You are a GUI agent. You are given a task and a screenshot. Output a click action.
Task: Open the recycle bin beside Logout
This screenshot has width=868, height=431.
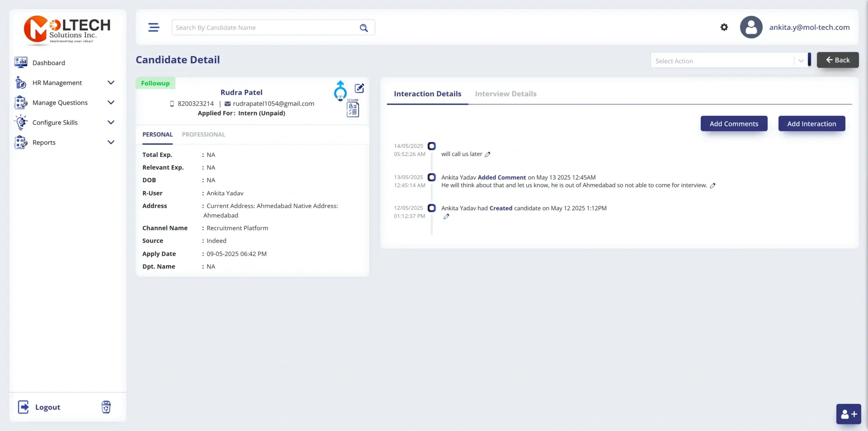[106, 407]
